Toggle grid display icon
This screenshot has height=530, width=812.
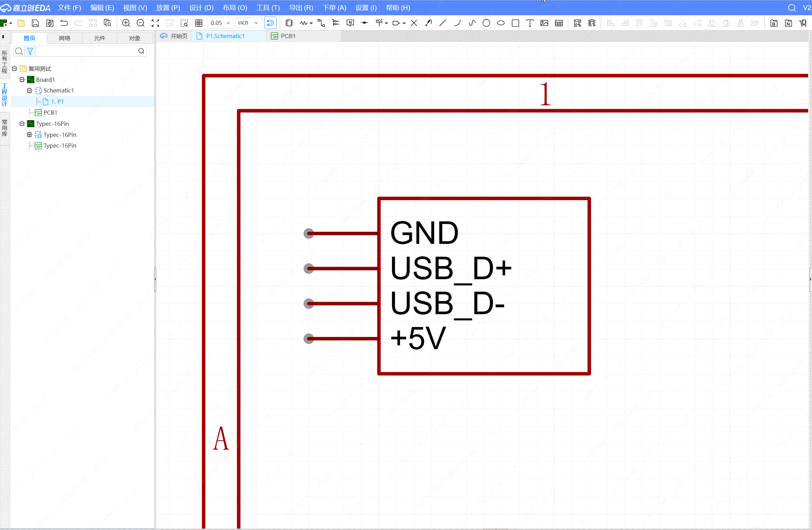(199, 23)
